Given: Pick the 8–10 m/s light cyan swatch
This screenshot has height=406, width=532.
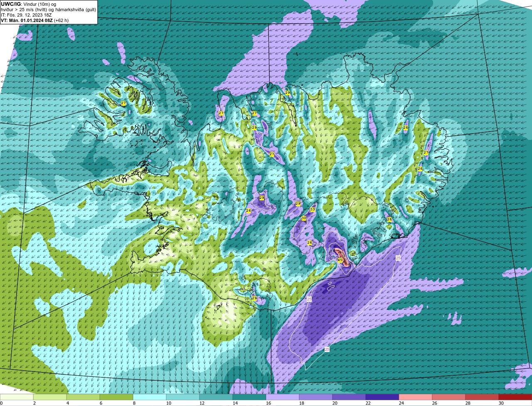Looking at the screenshot, I should point(150,397).
